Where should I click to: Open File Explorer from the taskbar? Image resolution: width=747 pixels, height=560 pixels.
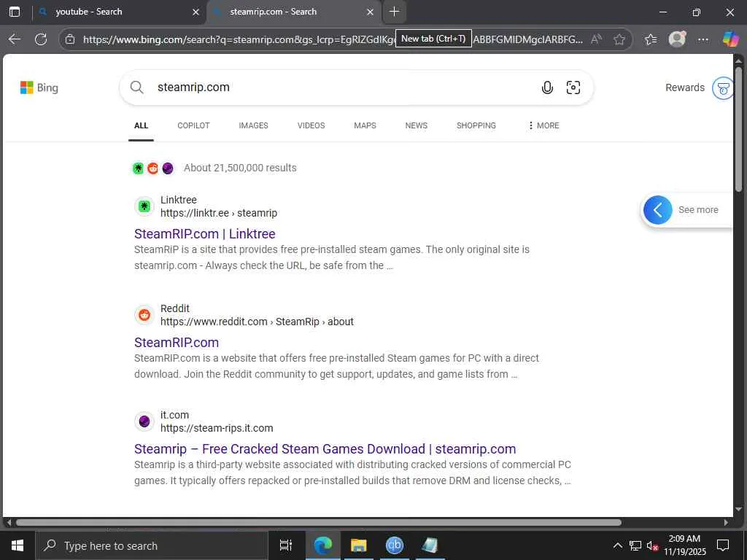click(358, 545)
